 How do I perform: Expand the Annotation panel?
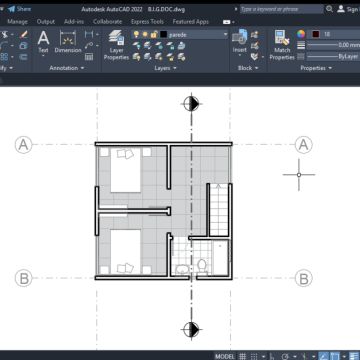point(67,68)
